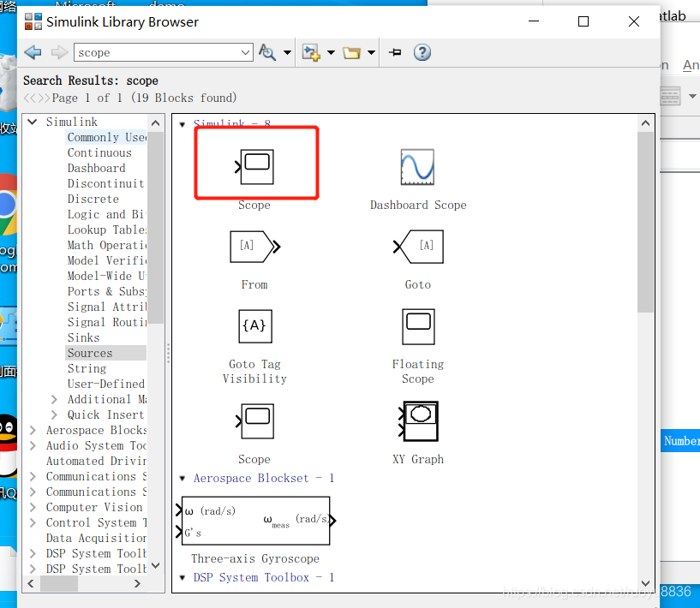Select the Discontinuities library
Screen dimensions: 700x608
pos(107,184)
